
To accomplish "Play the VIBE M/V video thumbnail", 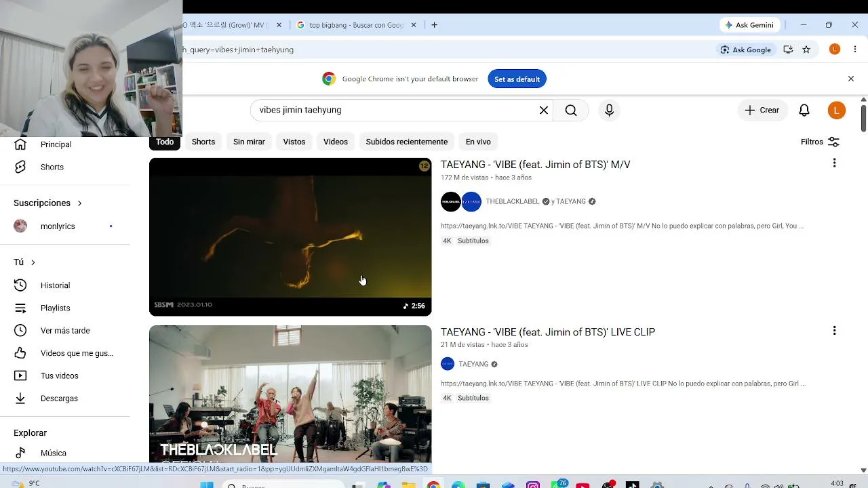I will click(x=290, y=237).
